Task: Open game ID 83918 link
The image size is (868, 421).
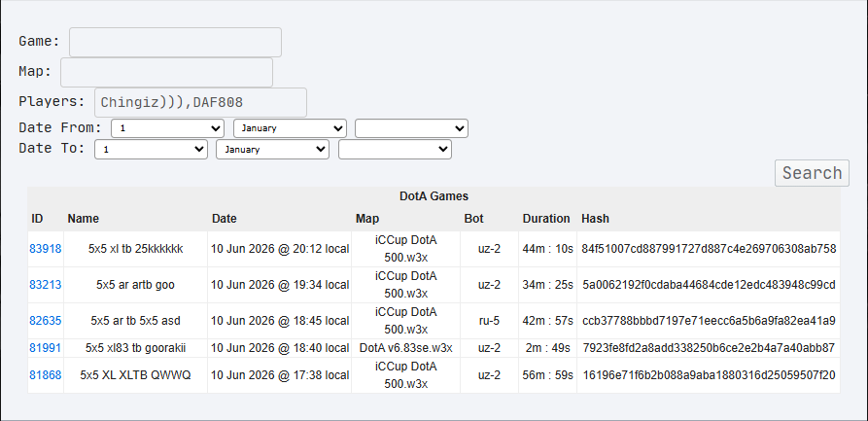Action: point(46,249)
